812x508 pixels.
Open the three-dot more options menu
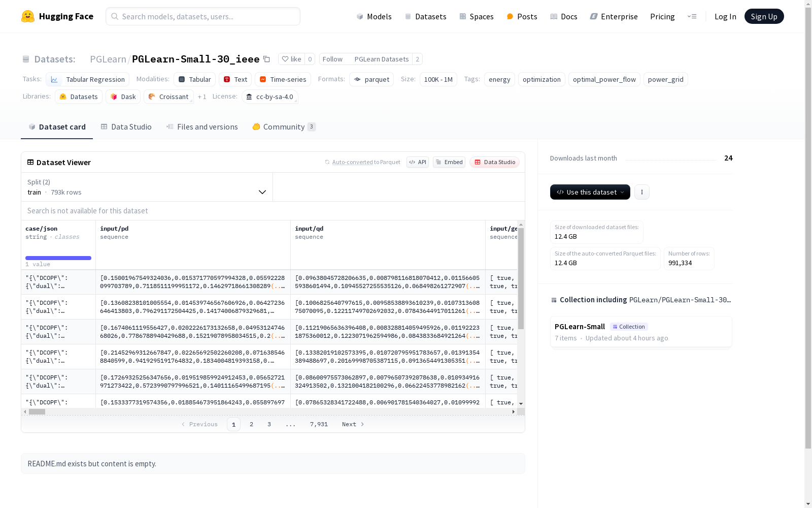pos(642,192)
